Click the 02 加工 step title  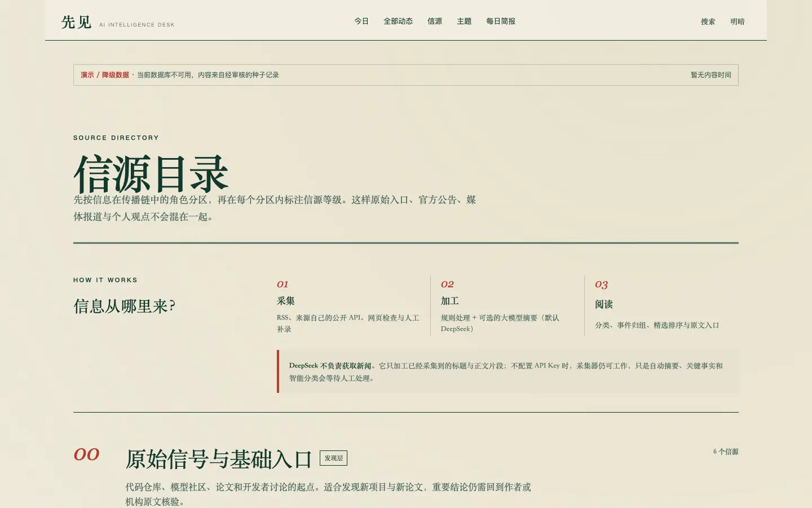pyautogui.click(x=450, y=301)
